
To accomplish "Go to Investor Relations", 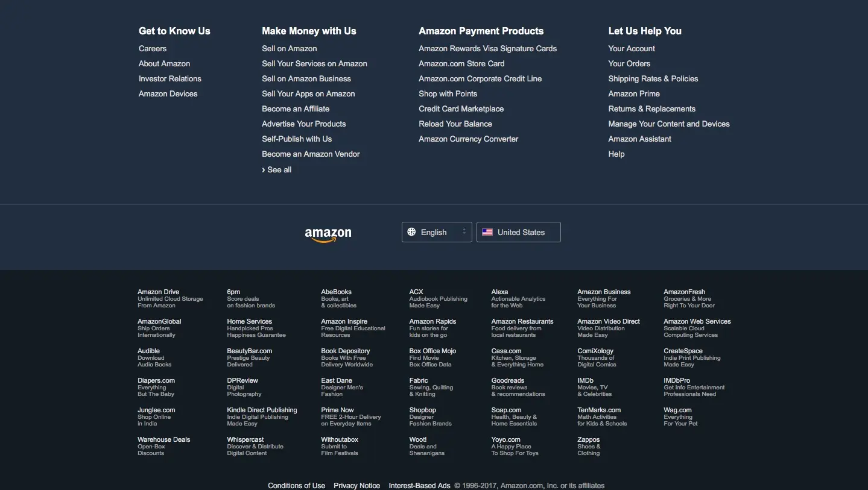I will pos(170,79).
